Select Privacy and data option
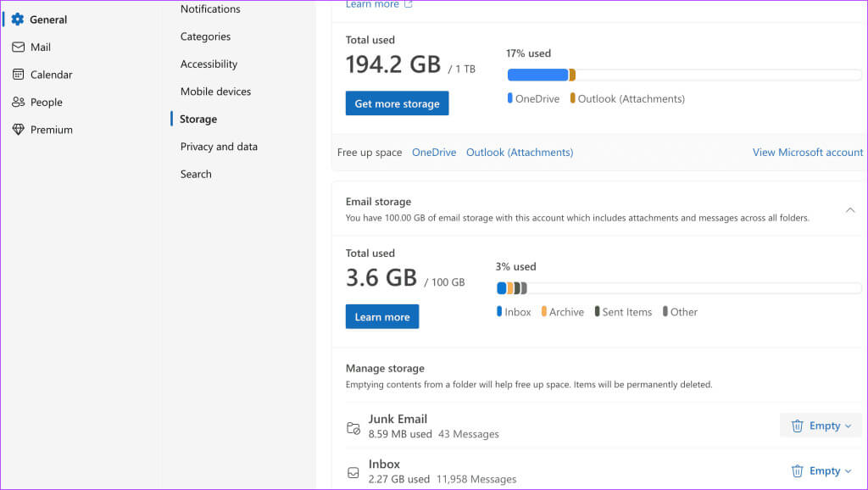 219,147
